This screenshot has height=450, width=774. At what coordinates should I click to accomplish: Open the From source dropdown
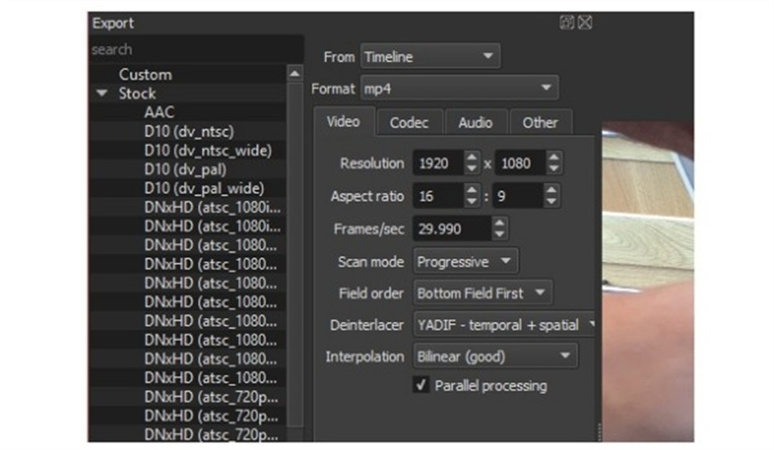429,57
